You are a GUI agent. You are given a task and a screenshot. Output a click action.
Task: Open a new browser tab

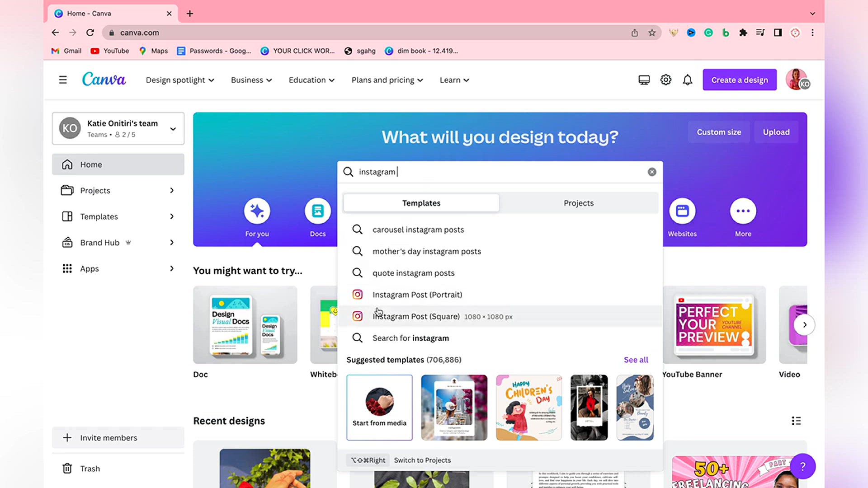(x=190, y=14)
